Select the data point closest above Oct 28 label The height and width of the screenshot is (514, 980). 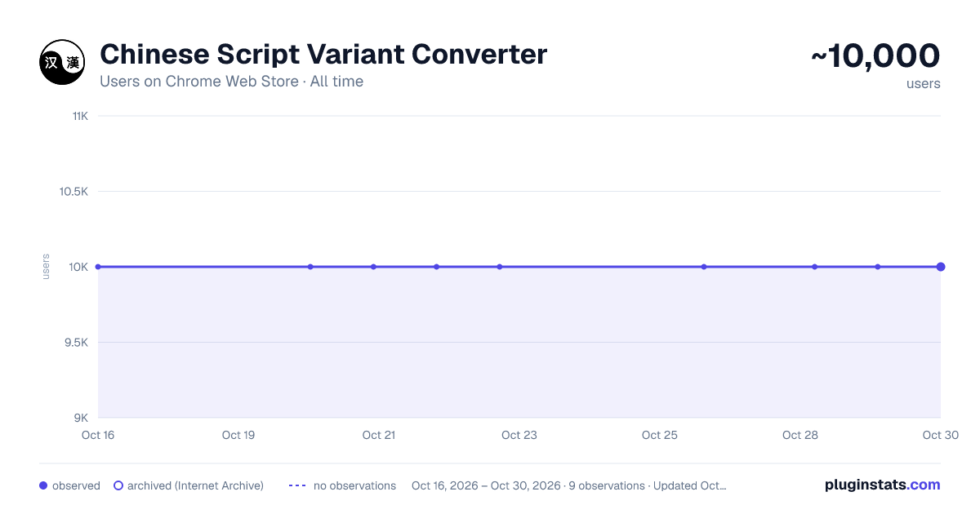coord(815,267)
